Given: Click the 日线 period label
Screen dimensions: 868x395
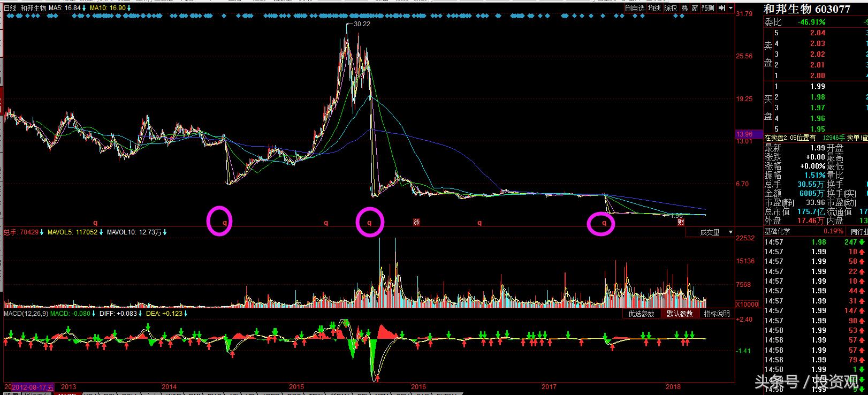Looking at the screenshot, I should tap(10, 8).
